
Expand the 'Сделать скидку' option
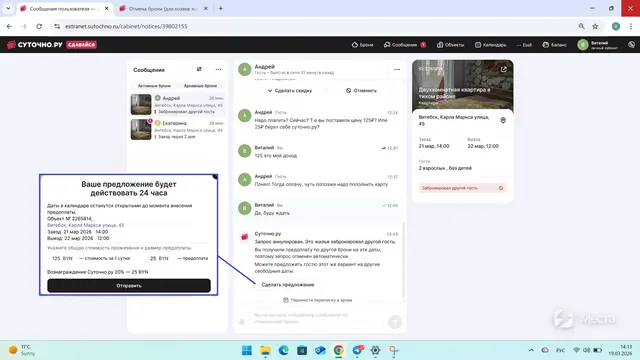click(x=290, y=91)
